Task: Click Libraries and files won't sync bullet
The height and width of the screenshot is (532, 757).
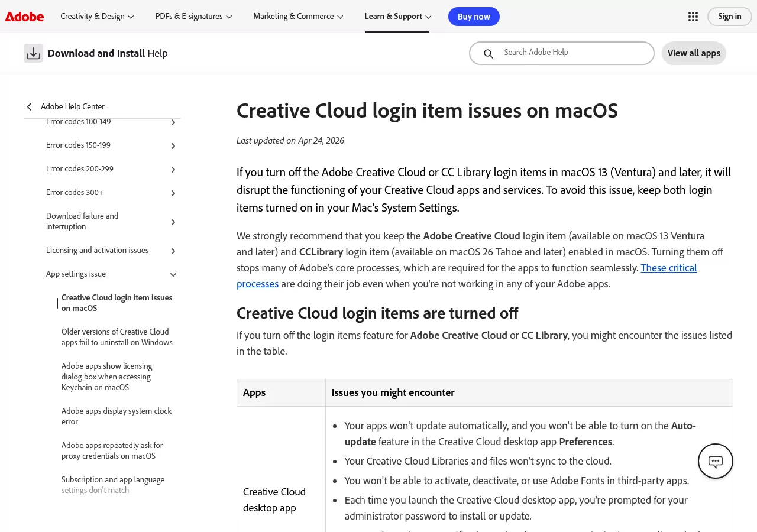Action: tap(478, 461)
